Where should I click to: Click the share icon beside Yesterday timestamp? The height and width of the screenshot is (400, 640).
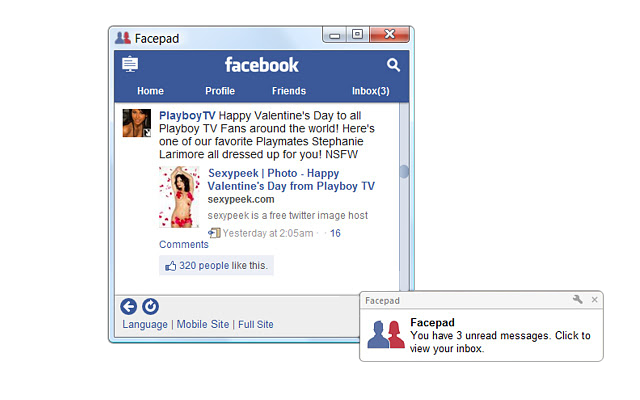pyautogui.click(x=214, y=233)
